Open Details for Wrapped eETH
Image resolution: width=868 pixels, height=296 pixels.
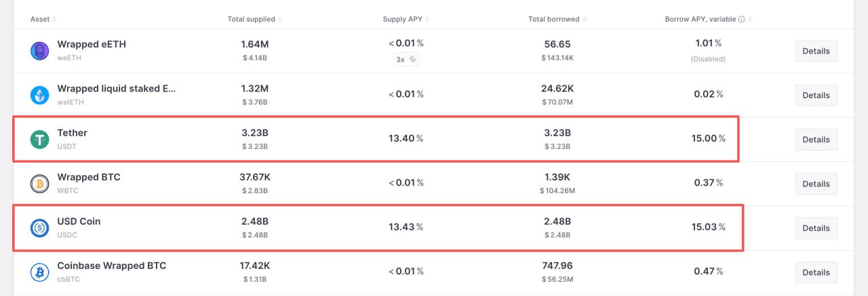pos(816,51)
